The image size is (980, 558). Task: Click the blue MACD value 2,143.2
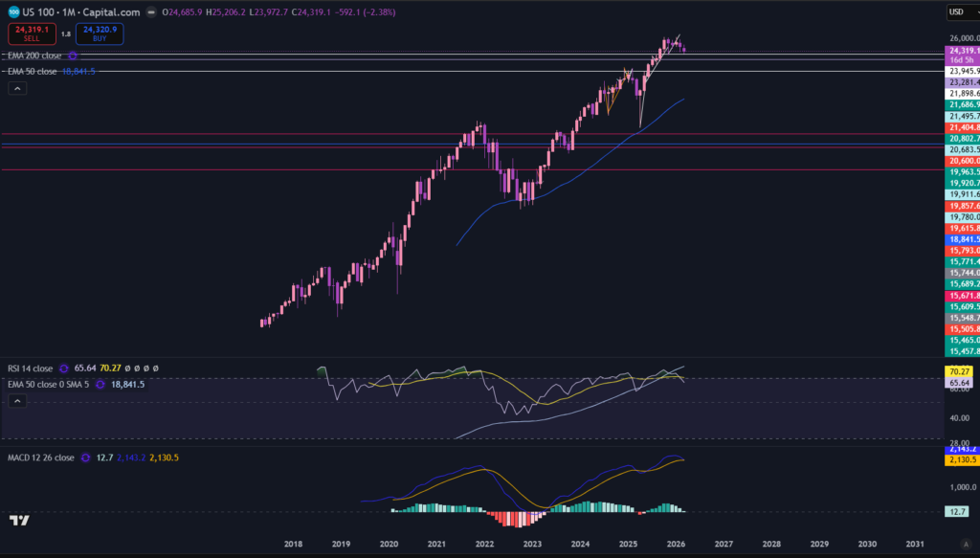[131, 458]
